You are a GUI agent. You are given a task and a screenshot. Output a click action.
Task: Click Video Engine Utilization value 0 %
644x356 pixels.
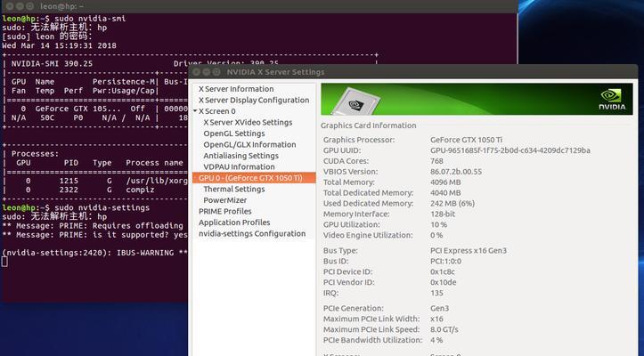click(436, 235)
